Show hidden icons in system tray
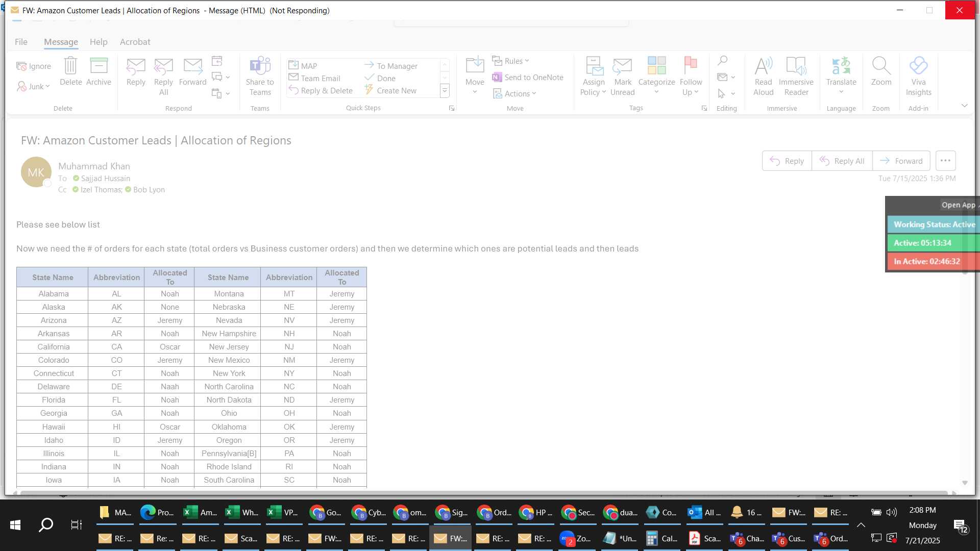 (x=861, y=524)
